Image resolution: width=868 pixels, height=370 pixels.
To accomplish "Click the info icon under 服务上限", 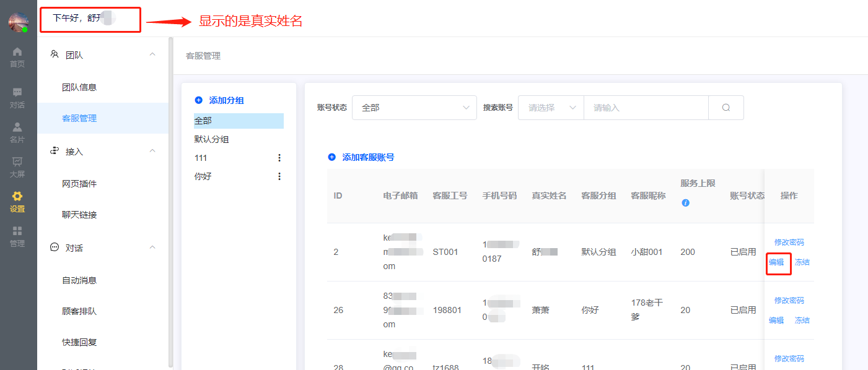I will pos(685,202).
